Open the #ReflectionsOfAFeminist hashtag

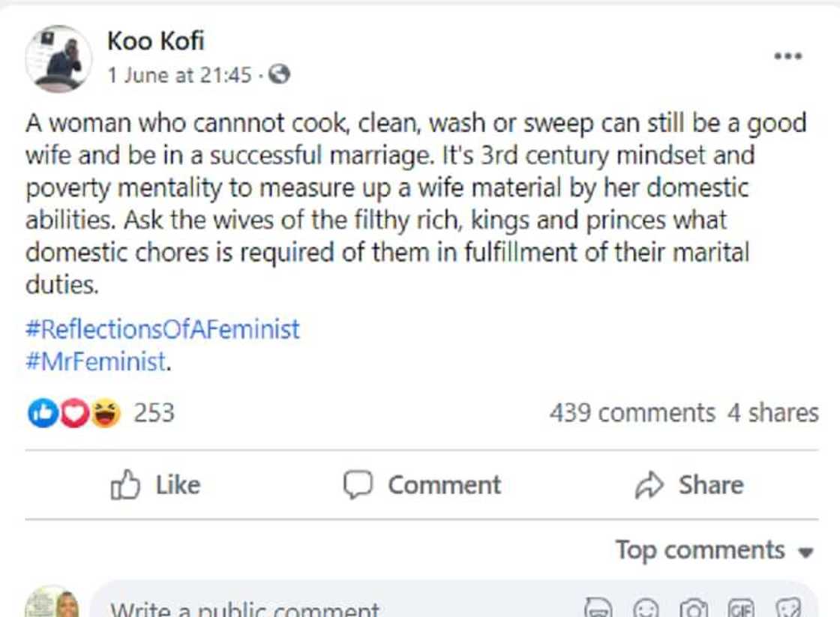pyautogui.click(x=162, y=328)
